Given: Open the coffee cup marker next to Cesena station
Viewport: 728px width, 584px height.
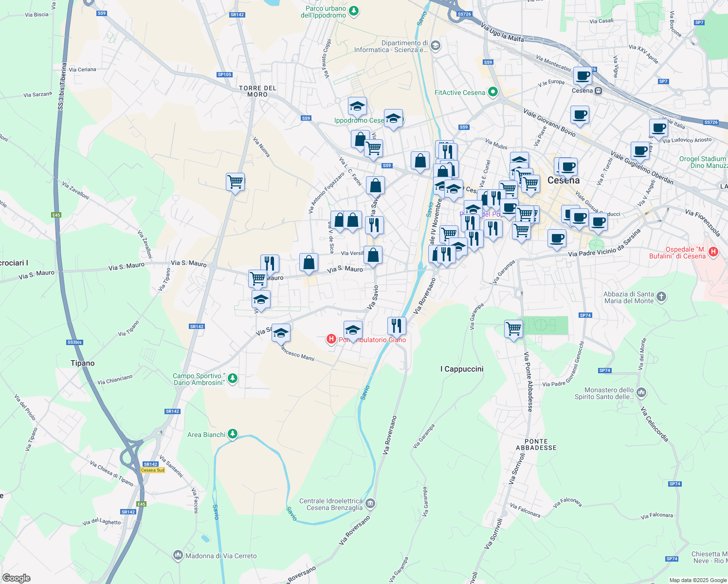Looking at the screenshot, I should click(582, 76).
